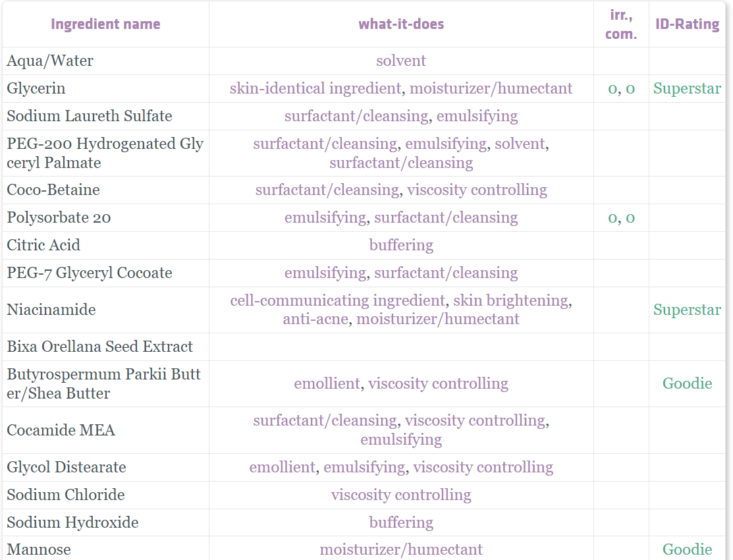The height and width of the screenshot is (560, 733).
Task: Click the Cocamide MEA ingredient
Action: click(x=61, y=430)
